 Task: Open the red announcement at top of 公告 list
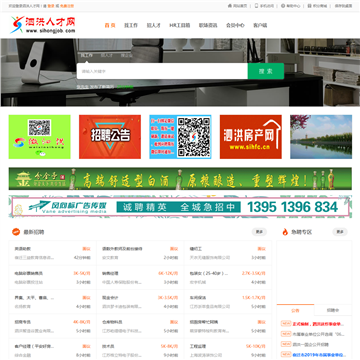[318, 324]
